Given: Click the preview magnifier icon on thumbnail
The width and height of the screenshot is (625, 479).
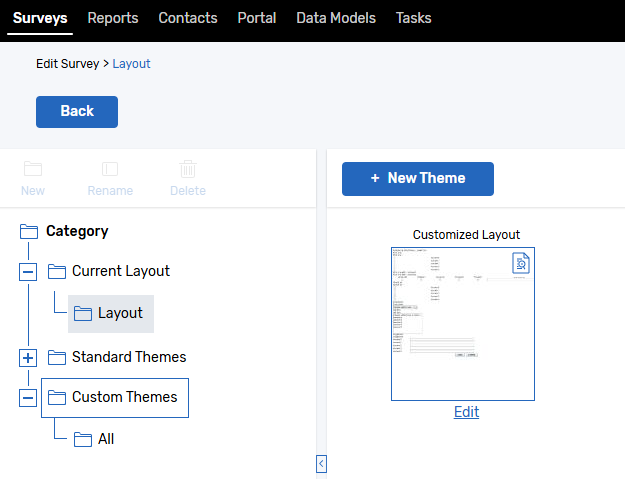Looking at the screenshot, I should coord(521,263).
